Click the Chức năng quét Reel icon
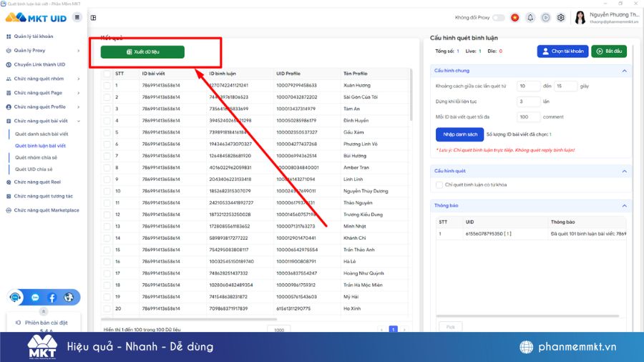Image resolution: width=644 pixels, height=362 pixels. point(9,182)
